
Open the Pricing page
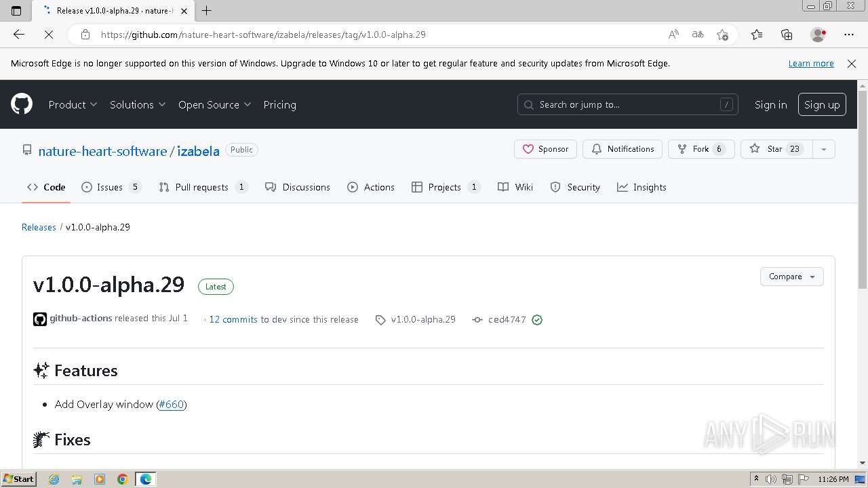(279, 104)
